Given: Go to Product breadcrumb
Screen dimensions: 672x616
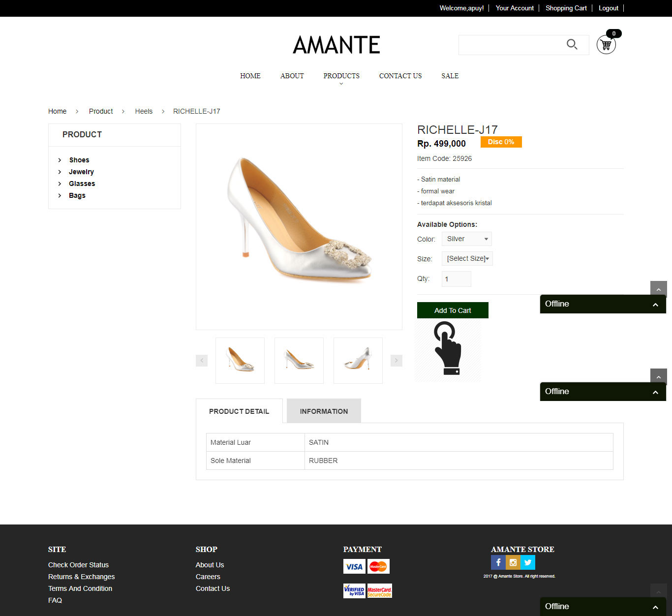Looking at the screenshot, I should click(x=101, y=111).
